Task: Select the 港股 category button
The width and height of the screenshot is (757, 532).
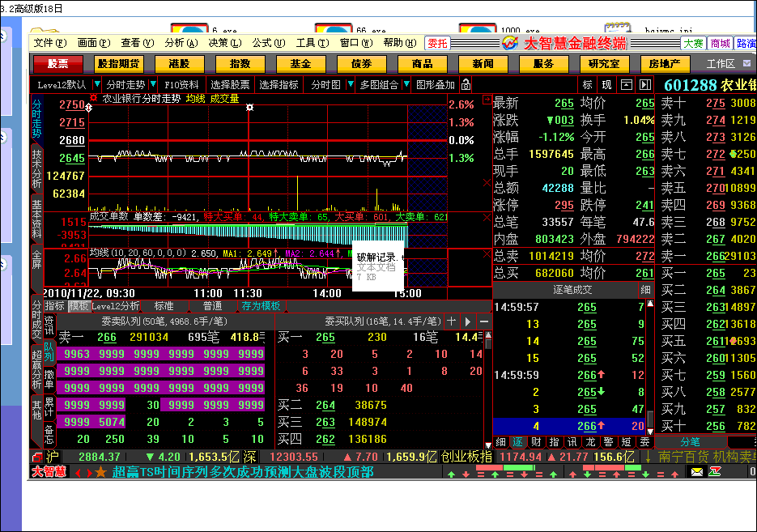Action: tap(180, 64)
